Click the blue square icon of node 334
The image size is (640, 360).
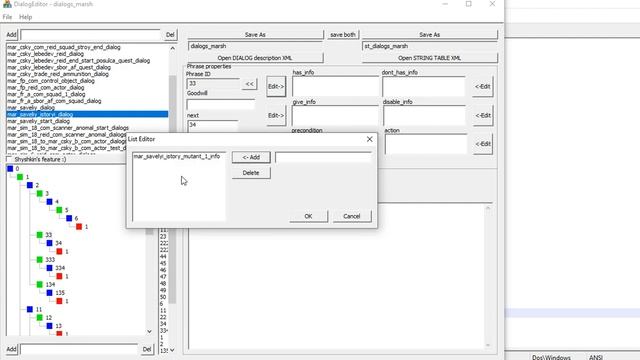point(49,268)
